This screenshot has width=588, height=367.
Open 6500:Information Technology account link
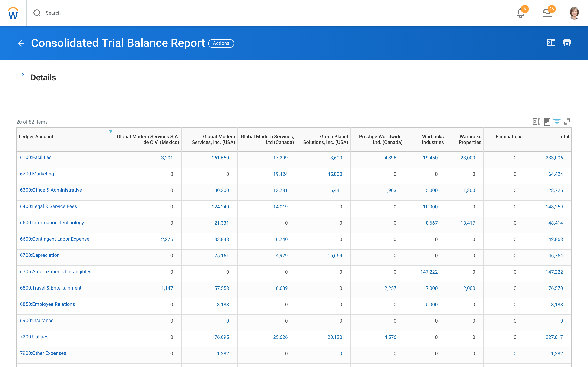point(52,223)
